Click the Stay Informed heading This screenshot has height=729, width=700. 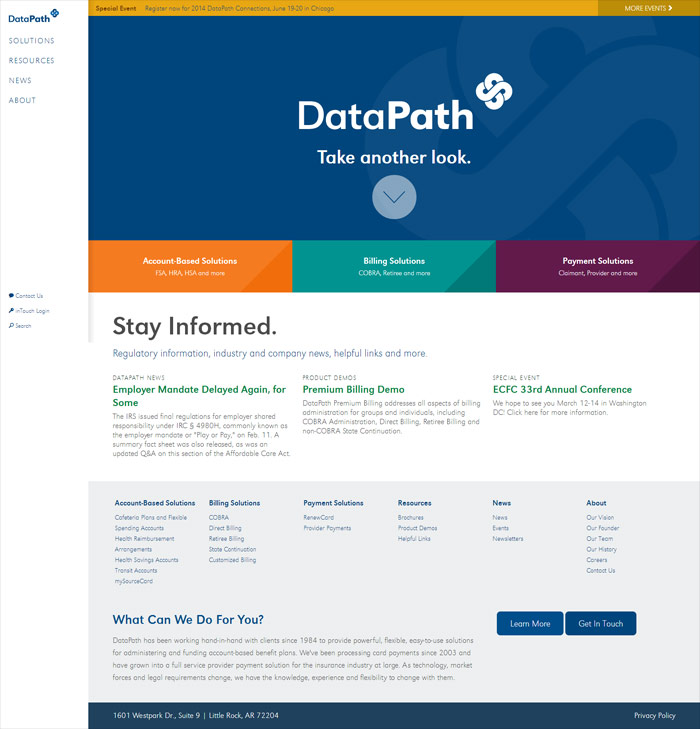(x=194, y=326)
